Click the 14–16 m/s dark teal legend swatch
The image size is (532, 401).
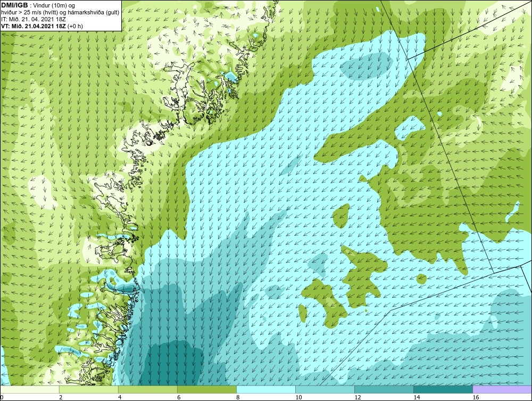[x=443, y=390]
